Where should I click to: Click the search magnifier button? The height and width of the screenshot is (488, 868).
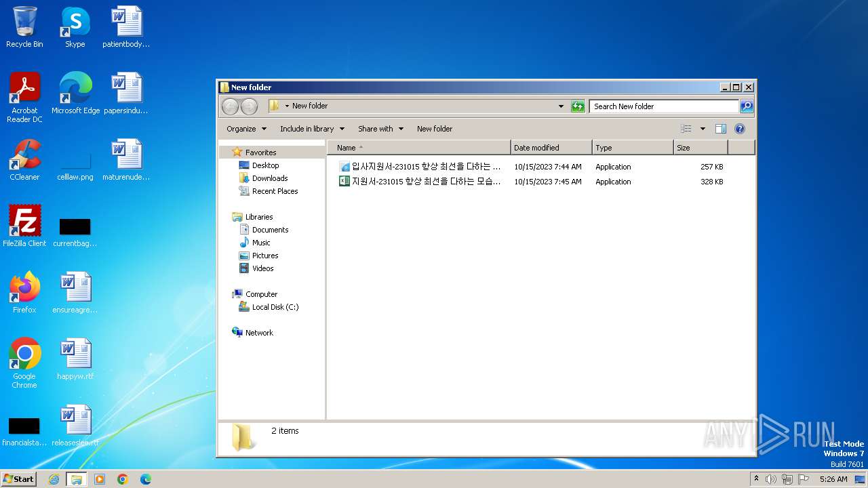pyautogui.click(x=747, y=106)
